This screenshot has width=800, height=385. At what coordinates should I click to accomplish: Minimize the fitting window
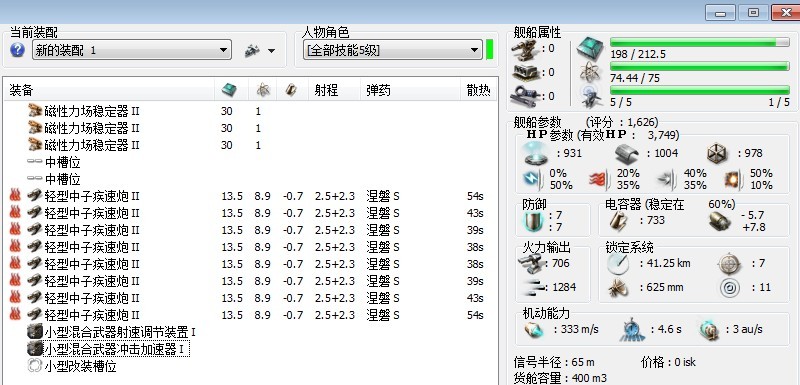[720, 13]
